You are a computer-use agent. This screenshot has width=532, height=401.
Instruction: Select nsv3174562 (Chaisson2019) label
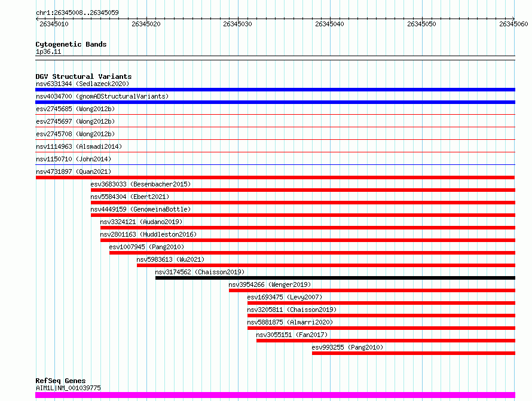pos(200,272)
